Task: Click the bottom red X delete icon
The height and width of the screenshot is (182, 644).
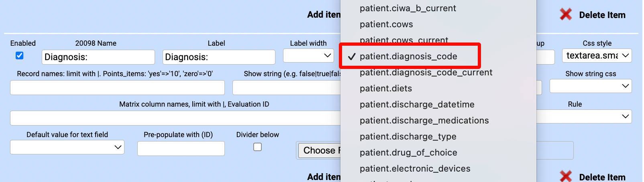Action: pyautogui.click(x=566, y=176)
